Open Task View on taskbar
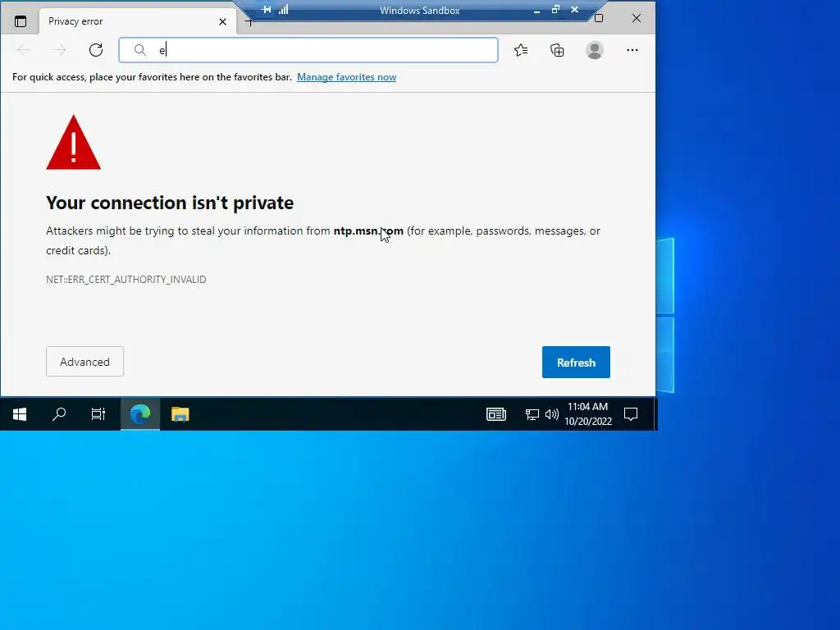Viewport: 840px width, 630px height. 98,414
